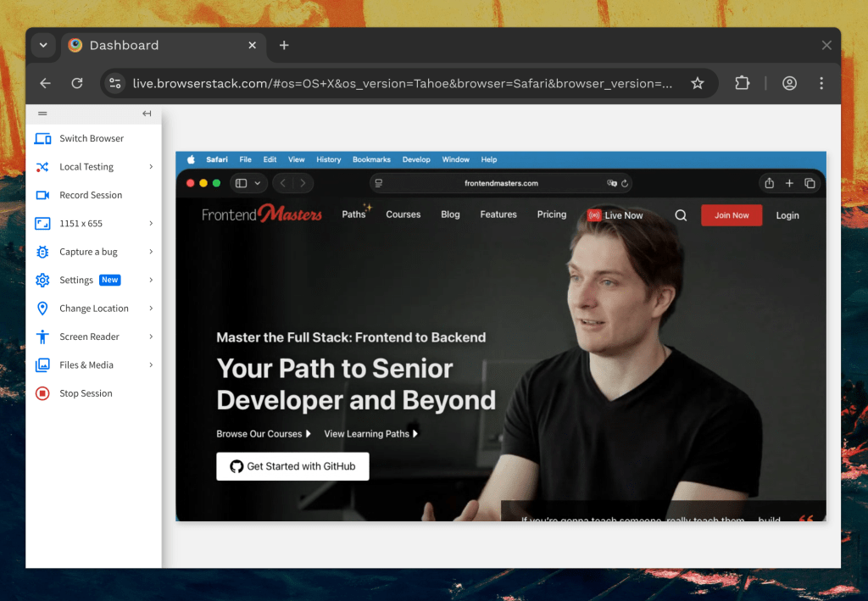Bookmark this page with star icon

click(x=698, y=83)
